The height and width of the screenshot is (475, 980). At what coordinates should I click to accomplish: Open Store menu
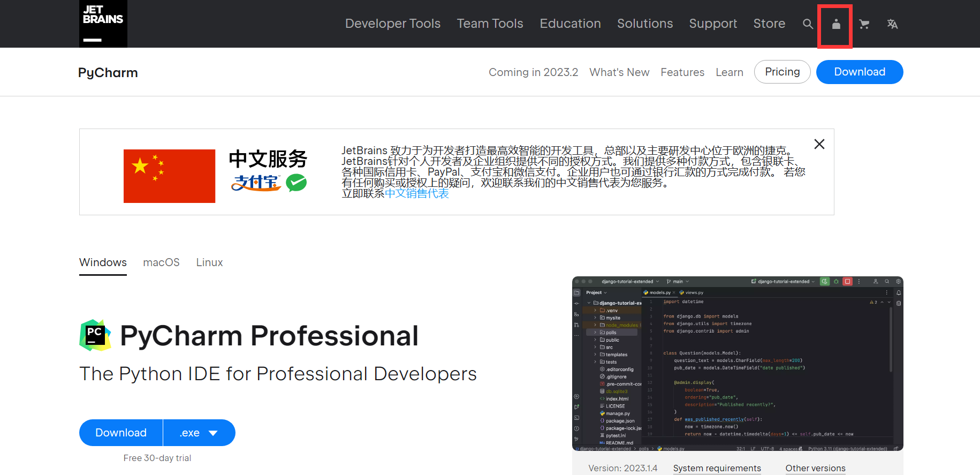[x=769, y=24]
